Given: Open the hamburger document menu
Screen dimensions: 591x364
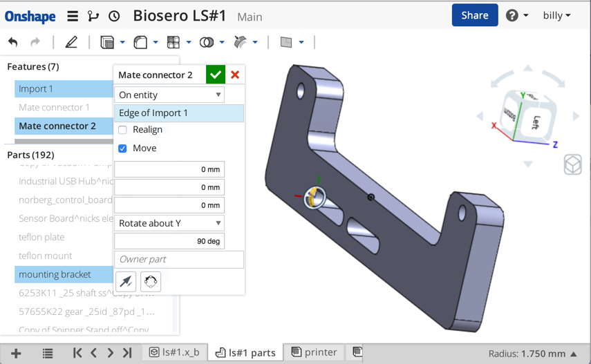Looking at the screenshot, I should (73, 16).
